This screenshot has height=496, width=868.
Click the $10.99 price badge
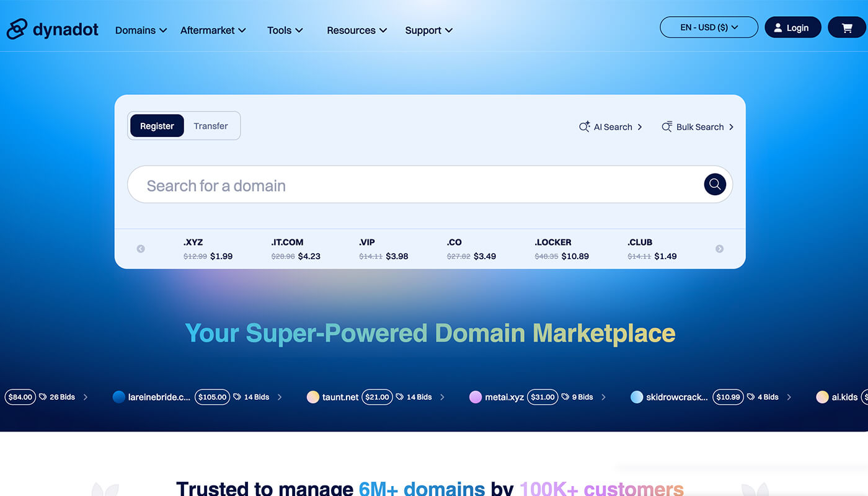click(x=728, y=397)
